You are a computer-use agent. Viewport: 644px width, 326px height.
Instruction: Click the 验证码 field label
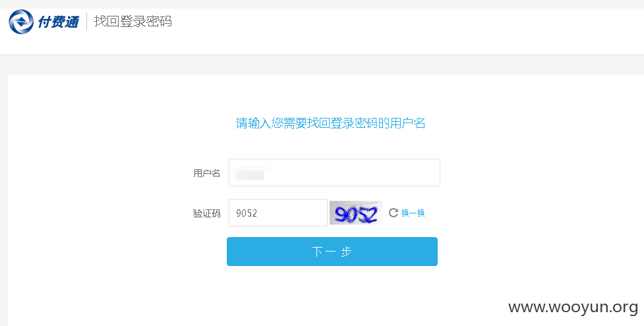pyautogui.click(x=206, y=213)
